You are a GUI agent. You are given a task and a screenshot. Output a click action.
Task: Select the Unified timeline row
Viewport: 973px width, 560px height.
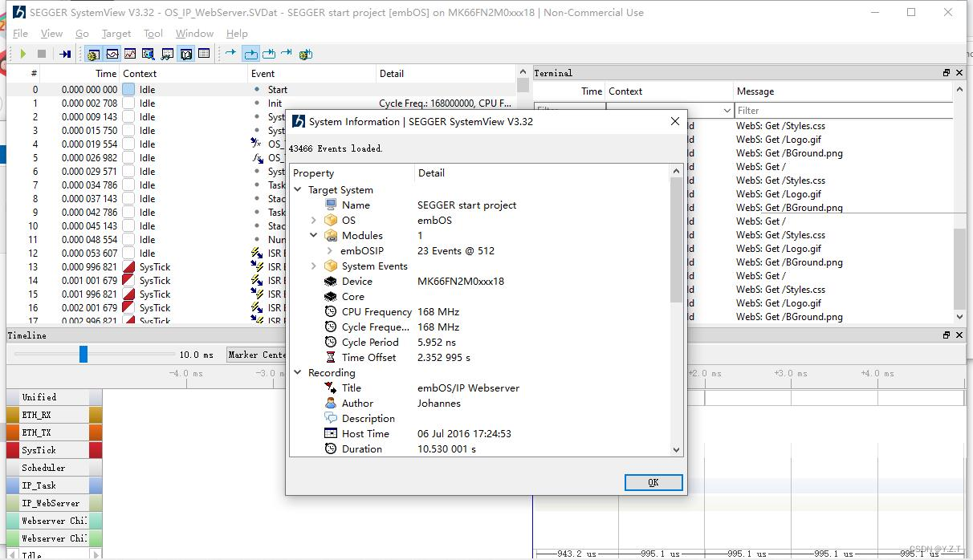tap(55, 397)
